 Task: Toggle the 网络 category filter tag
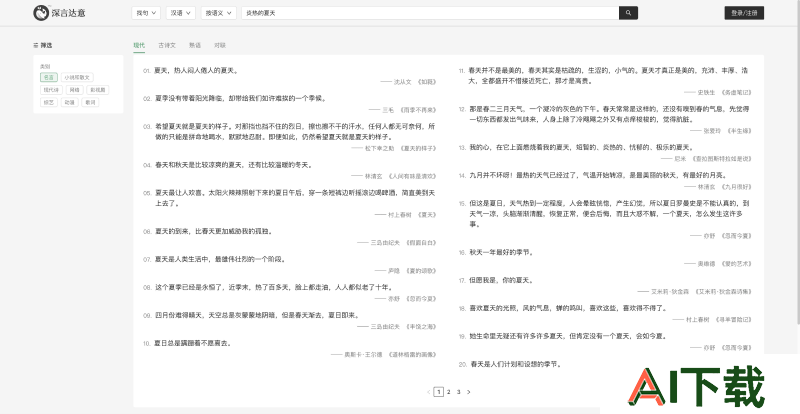coord(74,90)
